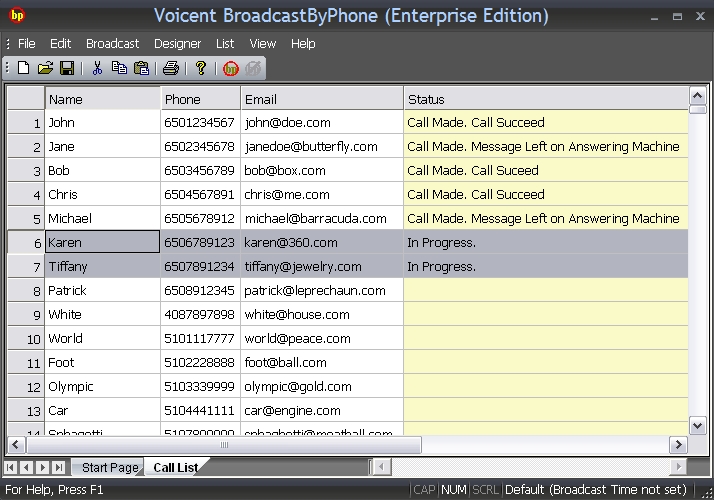
Task: Click the grid horizontal scrollbar right arrow
Action: coord(678,444)
